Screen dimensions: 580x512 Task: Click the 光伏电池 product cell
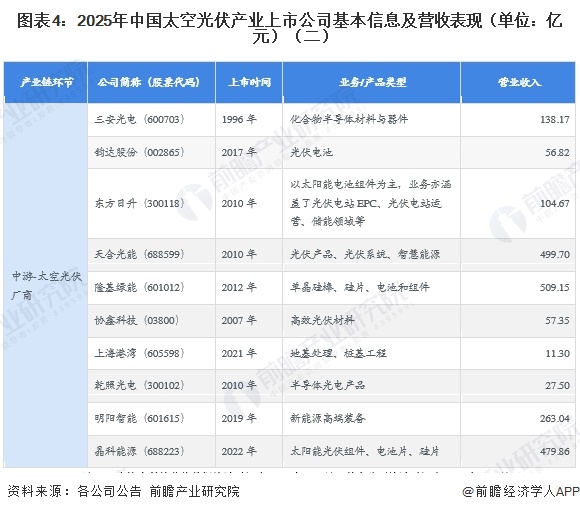coord(372,152)
